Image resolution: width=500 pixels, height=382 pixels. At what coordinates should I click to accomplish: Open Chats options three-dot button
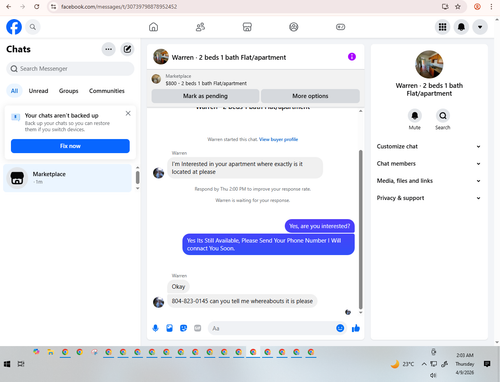[109, 49]
